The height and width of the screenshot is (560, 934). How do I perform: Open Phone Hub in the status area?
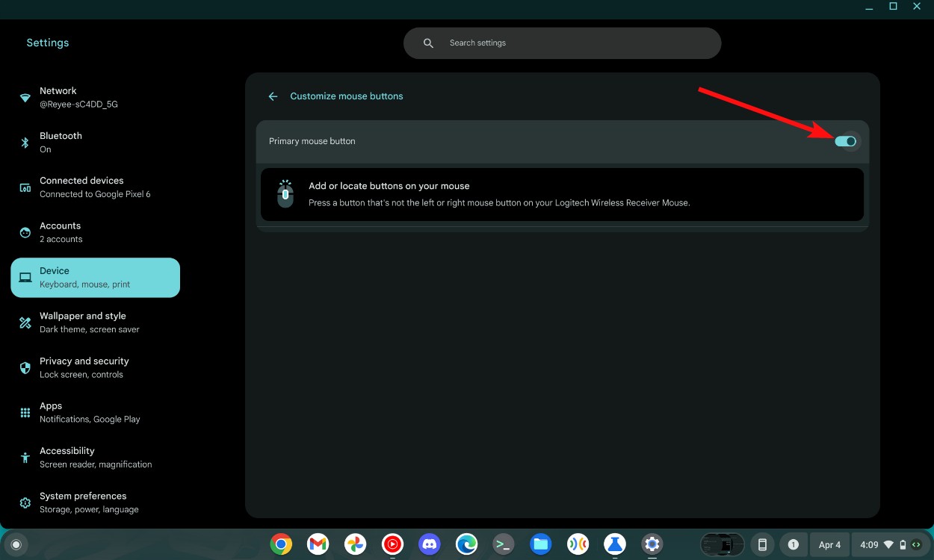[x=762, y=544]
